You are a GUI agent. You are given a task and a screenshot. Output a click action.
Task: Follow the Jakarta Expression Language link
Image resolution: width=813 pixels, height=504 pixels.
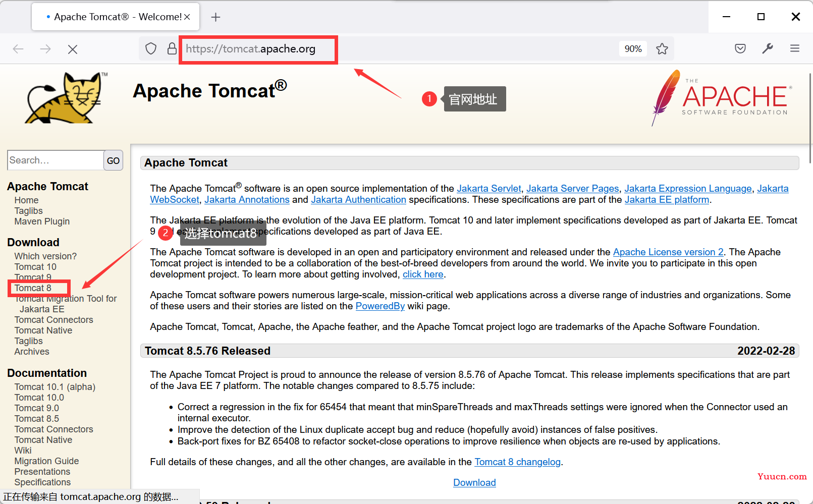click(x=688, y=189)
